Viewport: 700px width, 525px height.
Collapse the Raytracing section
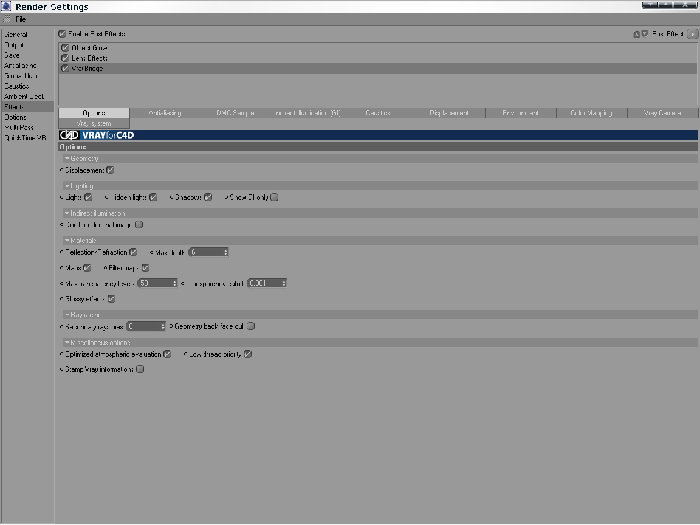pyautogui.click(x=67, y=315)
